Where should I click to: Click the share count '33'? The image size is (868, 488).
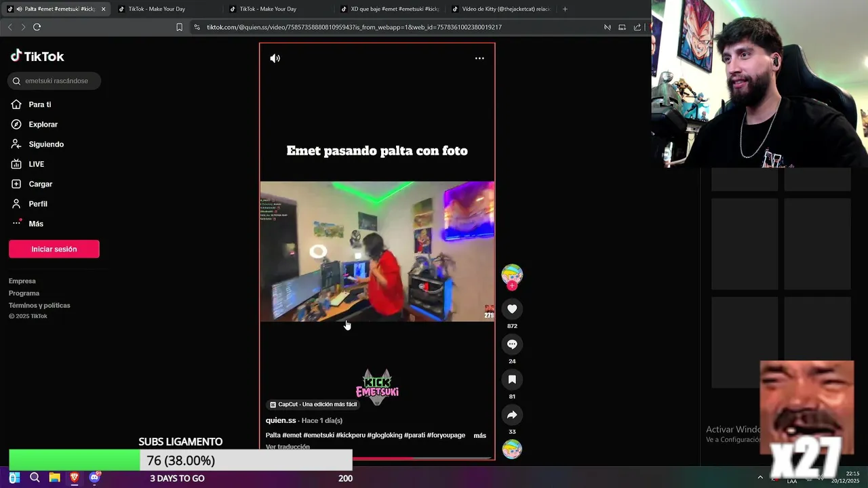click(x=512, y=432)
